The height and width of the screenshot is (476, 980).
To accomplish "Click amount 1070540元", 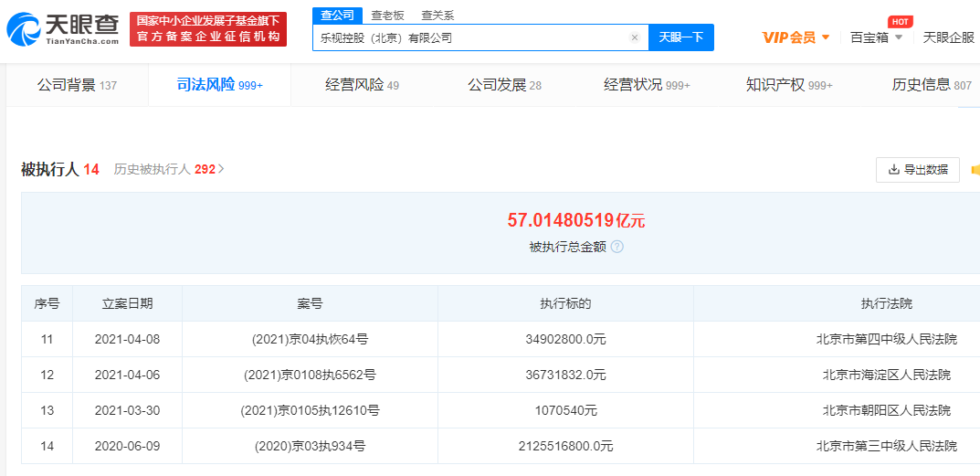I will click(x=565, y=411).
